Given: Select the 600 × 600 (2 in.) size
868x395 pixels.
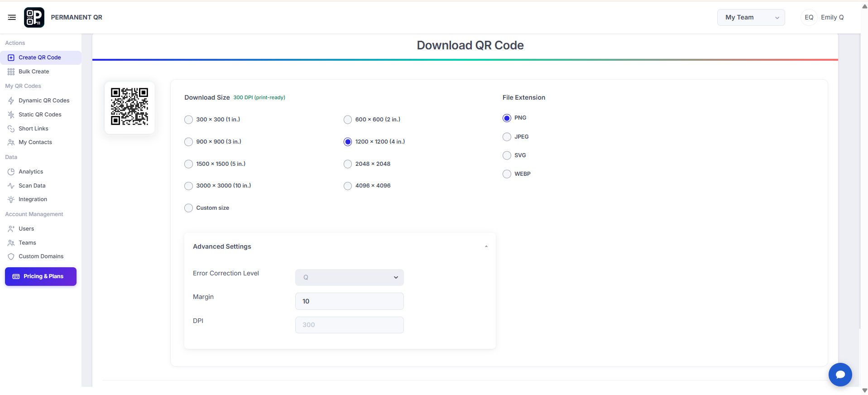Looking at the screenshot, I should click(x=348, y=120).
